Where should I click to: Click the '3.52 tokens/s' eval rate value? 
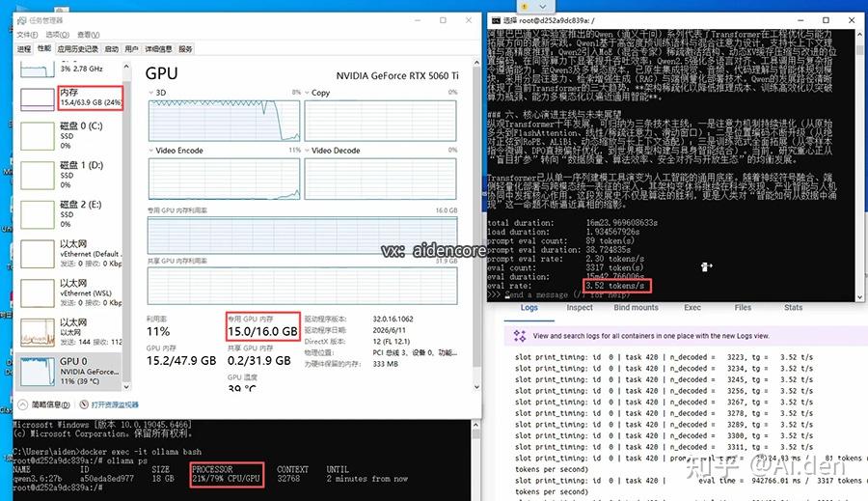coord(615,286)
